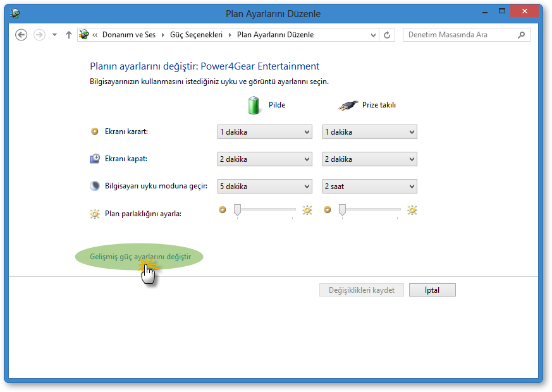Open the address bar history dropdown
Viewport: 552px width, 392px height.
pos(373,35)
